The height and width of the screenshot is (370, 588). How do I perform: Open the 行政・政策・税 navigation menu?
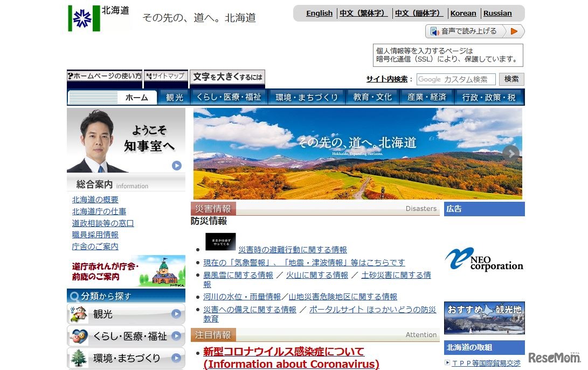[489, 98]
